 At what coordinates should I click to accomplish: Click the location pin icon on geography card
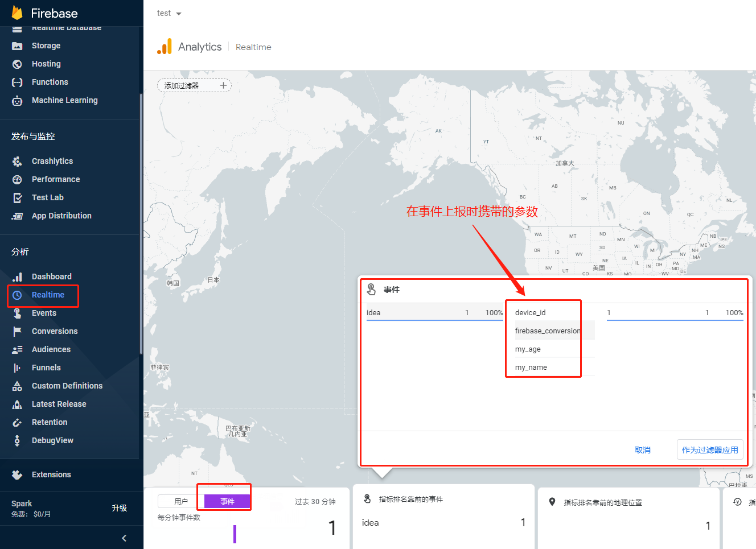point(552,502)
